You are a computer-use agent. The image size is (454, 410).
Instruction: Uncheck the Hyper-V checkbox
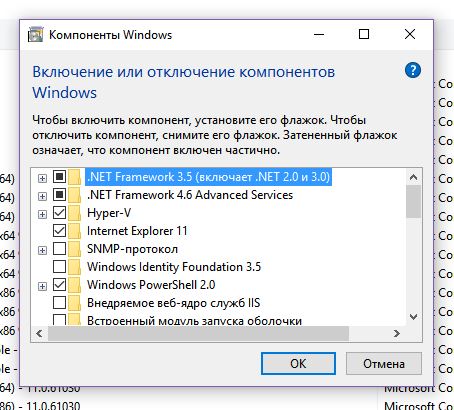(x=59, y=213)
